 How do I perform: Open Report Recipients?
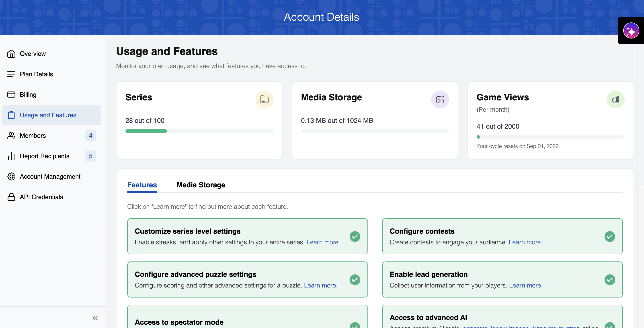[52, 156]
